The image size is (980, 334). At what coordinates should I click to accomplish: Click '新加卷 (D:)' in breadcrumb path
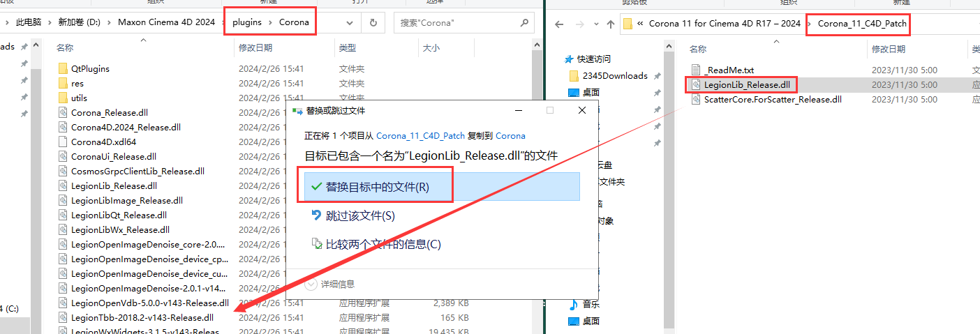(x=79, y=22)
